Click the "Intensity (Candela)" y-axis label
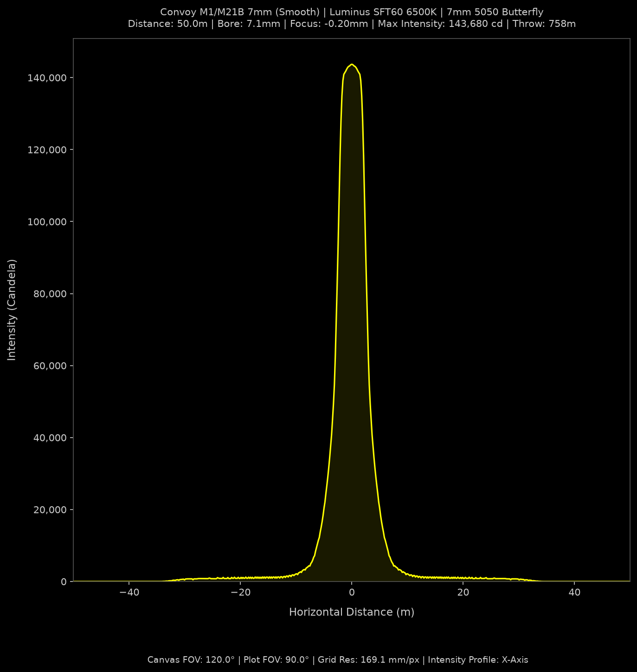Viewport: 637px width, 672px height. (12, 310)
